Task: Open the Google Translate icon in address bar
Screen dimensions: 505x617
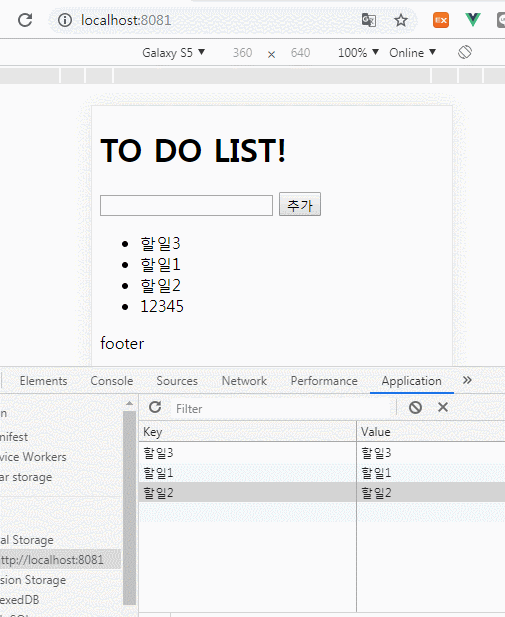Action: pos(369,20)
